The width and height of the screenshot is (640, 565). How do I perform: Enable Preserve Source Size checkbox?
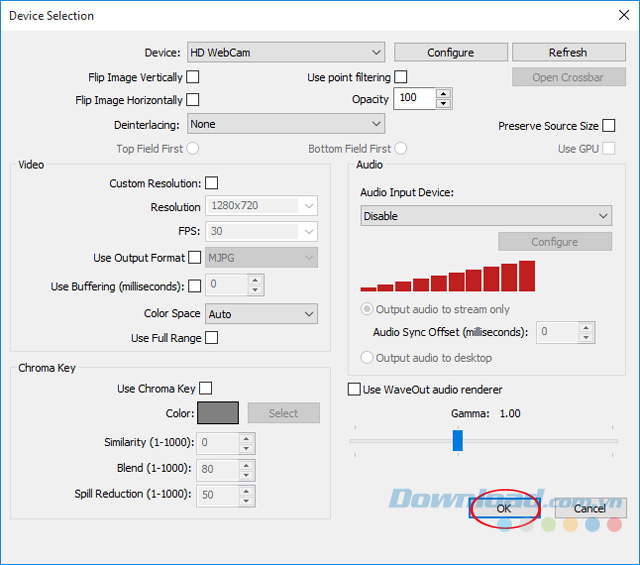(x=608, y=126)
